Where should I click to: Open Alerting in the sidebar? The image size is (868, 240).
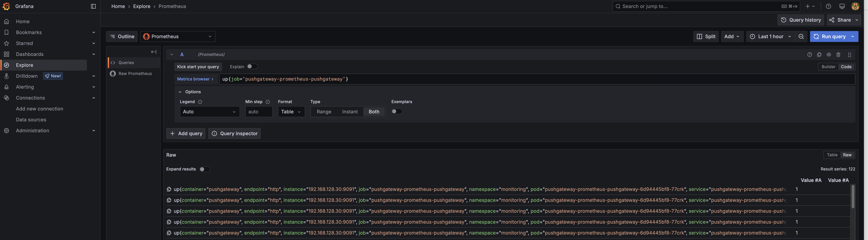click(25, 87)
